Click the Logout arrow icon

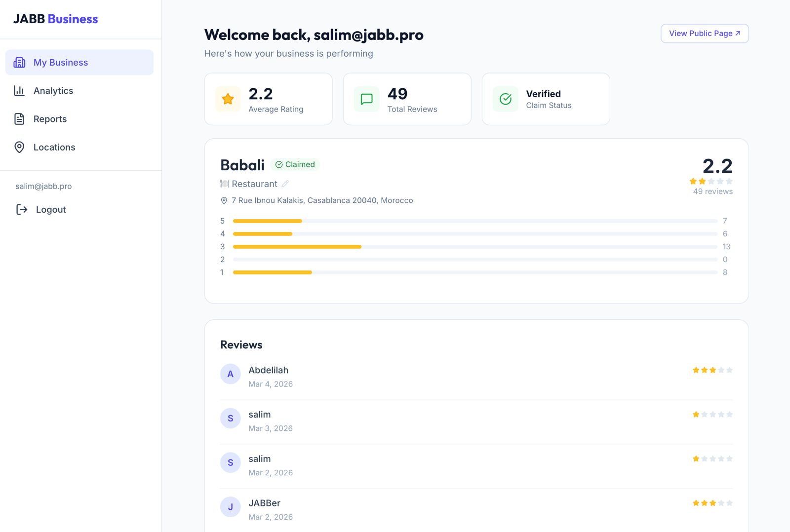pyautogui.click(x=21, y=209)
